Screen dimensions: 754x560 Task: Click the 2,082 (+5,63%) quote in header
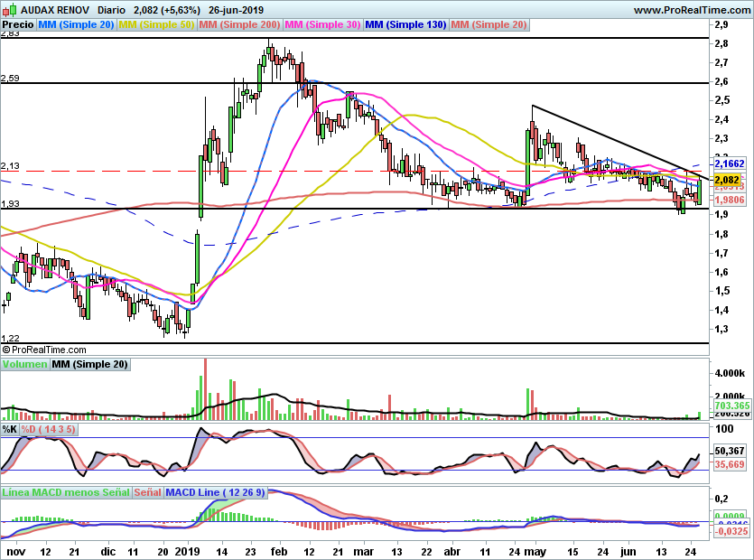(x=166, y=10)
